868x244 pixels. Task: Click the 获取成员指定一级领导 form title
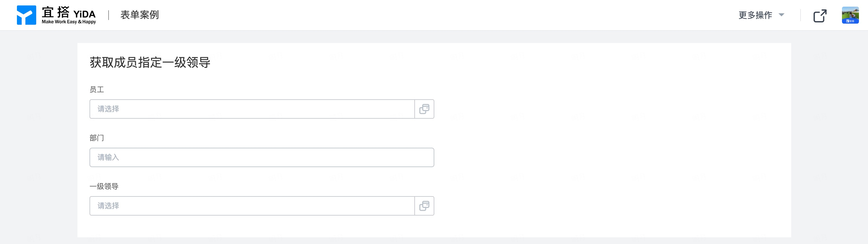pos(150,62)
